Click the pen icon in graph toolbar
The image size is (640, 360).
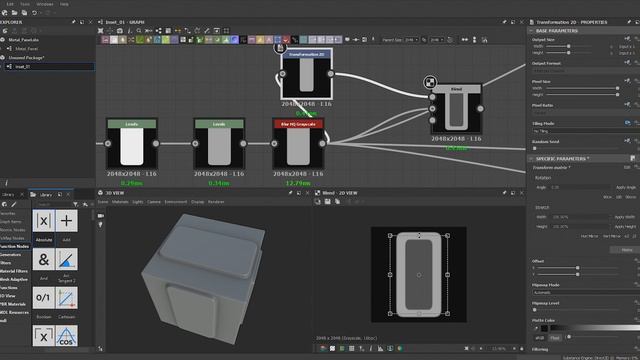click(x=207, y=31)
